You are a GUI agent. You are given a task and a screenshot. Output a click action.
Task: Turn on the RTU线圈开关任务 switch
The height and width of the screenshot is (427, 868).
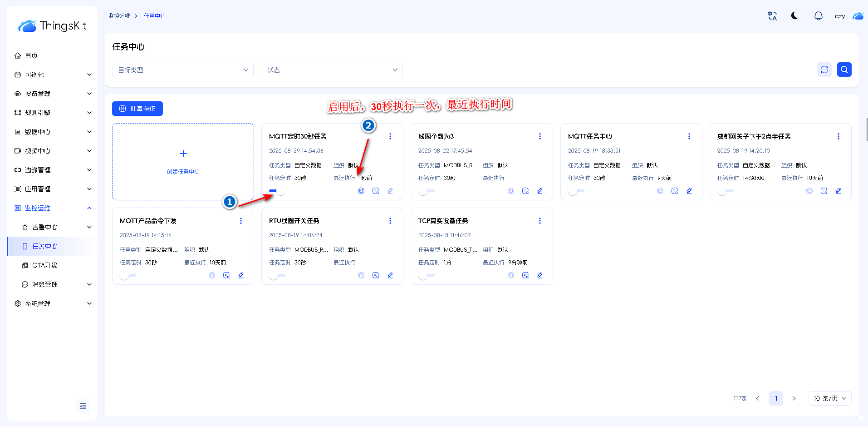(x=277, y=276)
